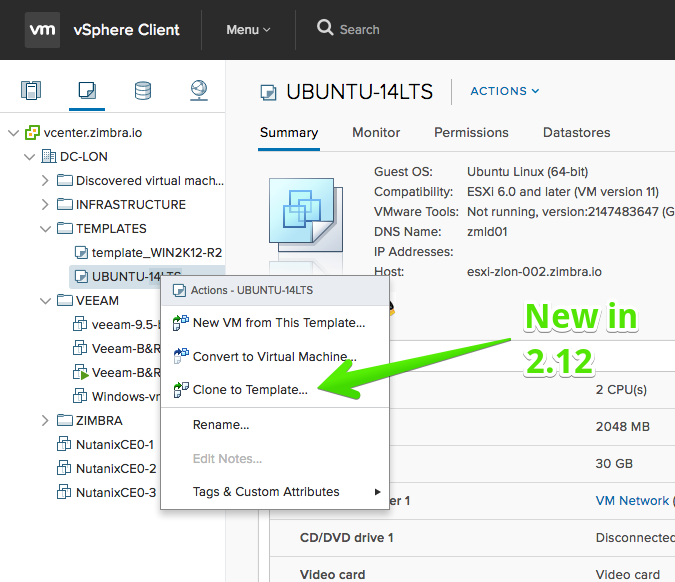This screenshot has height=582, width=675.
Task: Click the CD/DVD drive 1 row label
Action: pyautogui.click(x=347, y=538)
